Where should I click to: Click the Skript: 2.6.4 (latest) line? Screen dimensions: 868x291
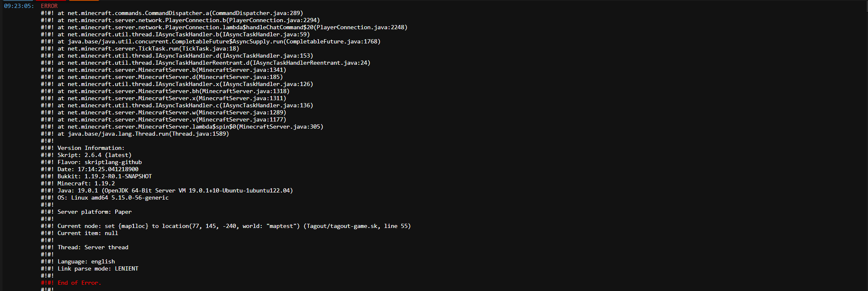coord(86,155)
